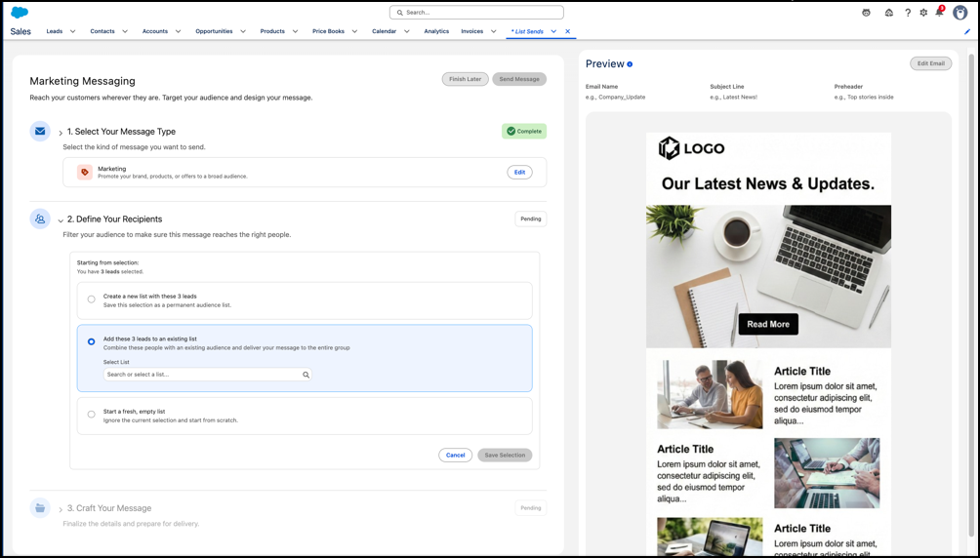Viewport: 980px width, 558px height.
Task: Open the notifications bell
Action: point(939,13)
